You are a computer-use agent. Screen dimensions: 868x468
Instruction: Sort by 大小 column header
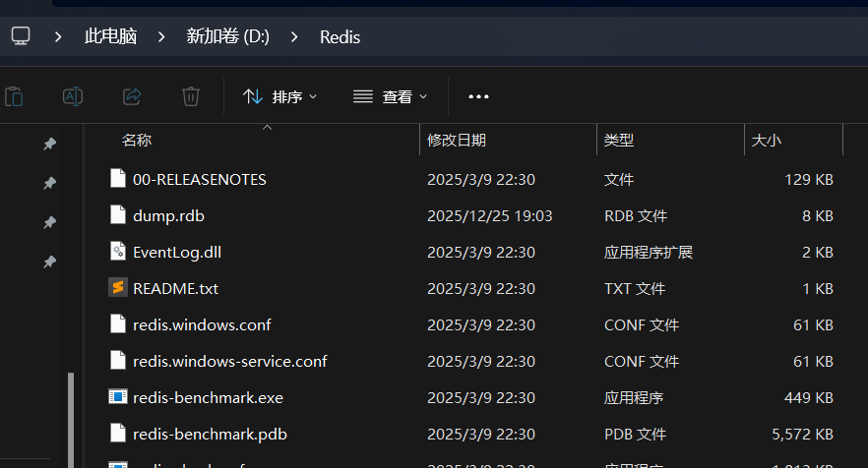766,141
